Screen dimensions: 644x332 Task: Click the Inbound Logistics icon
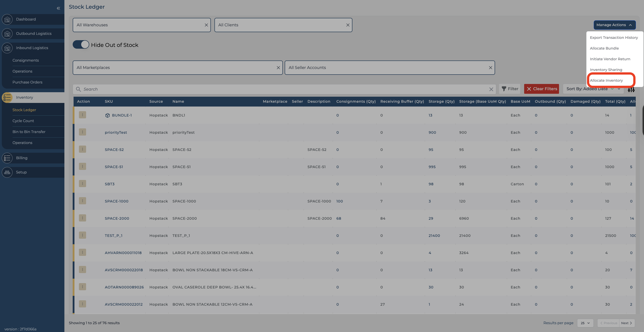[x=7, y=48]
